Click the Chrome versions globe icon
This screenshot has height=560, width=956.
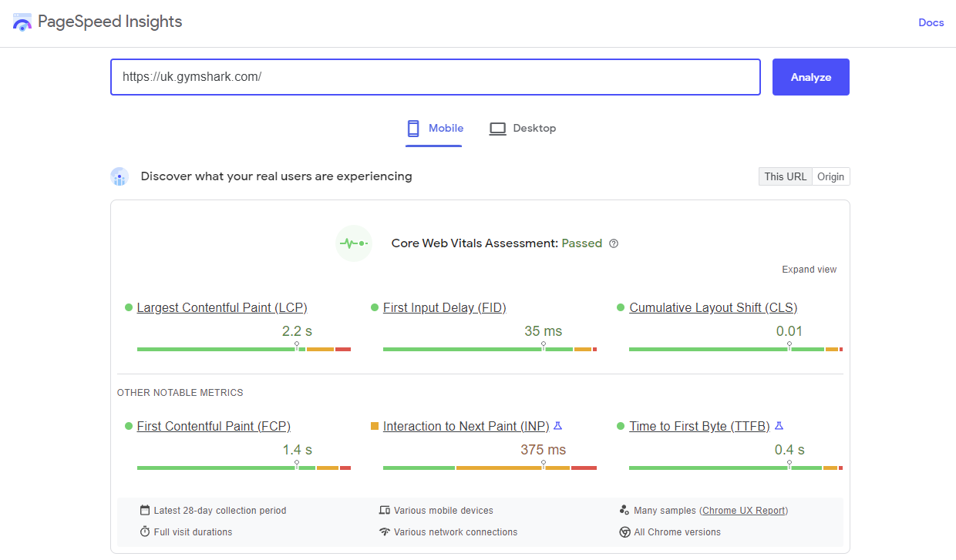pyautogui.click(x=624, y=531)
